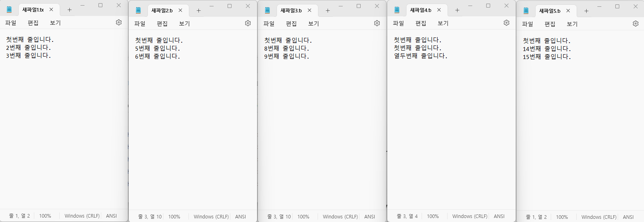The width and height of the screenshot is (644, 222).
Task: Click Notepad app icon in 새파일1 window
Action: (x=9, y=10)
